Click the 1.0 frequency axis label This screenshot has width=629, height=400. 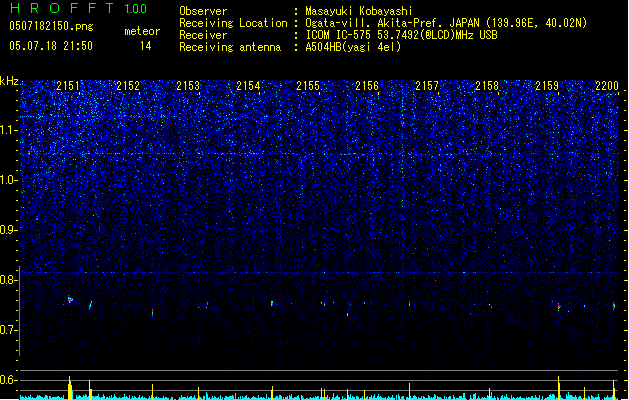[x=9, y=180]
